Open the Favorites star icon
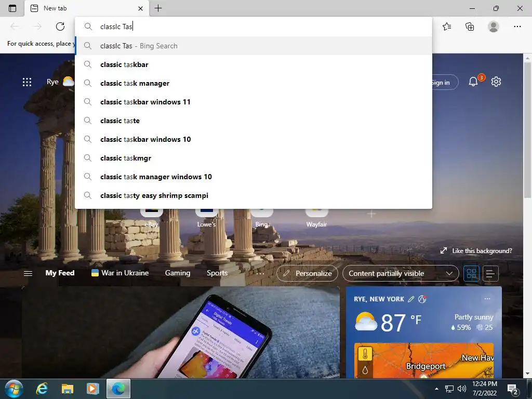Image resolution: width=532 pixels, height=399 pixels. (447, 26)
